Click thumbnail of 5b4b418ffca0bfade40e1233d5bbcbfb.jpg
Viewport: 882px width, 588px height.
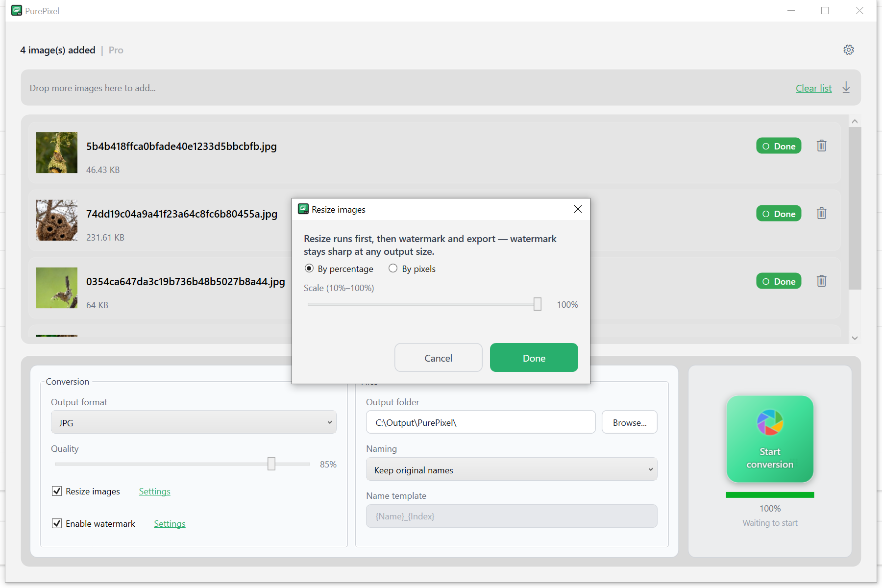[57, 152]
